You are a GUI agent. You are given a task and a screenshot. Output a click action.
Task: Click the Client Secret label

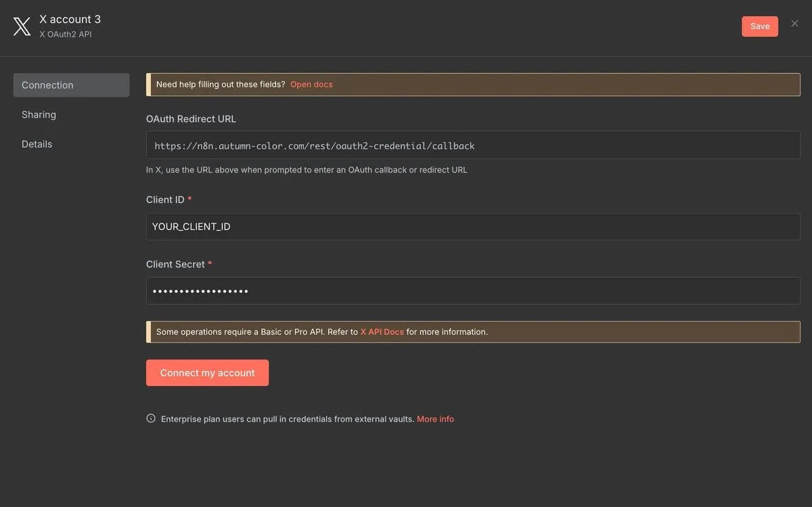(175, 264)
